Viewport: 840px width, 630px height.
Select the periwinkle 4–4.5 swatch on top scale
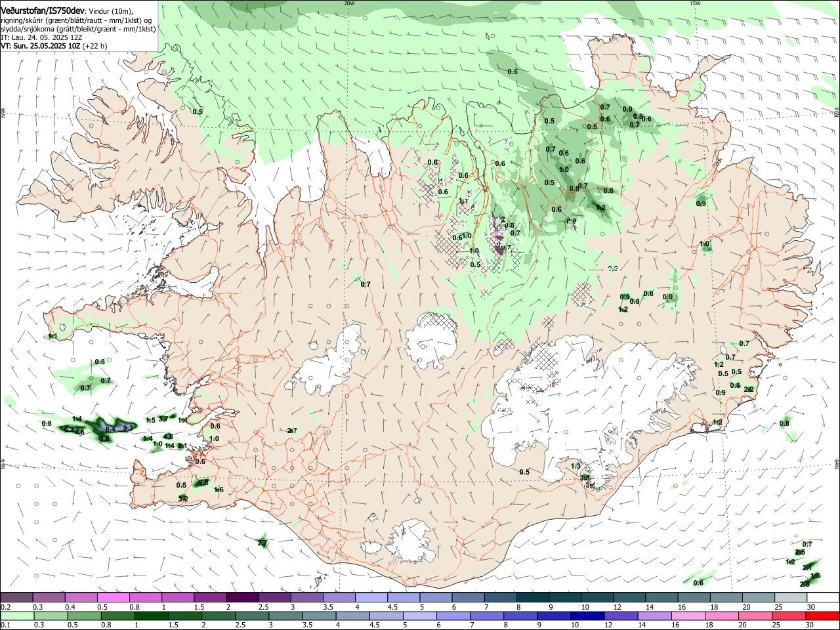[x=371, y=598]
